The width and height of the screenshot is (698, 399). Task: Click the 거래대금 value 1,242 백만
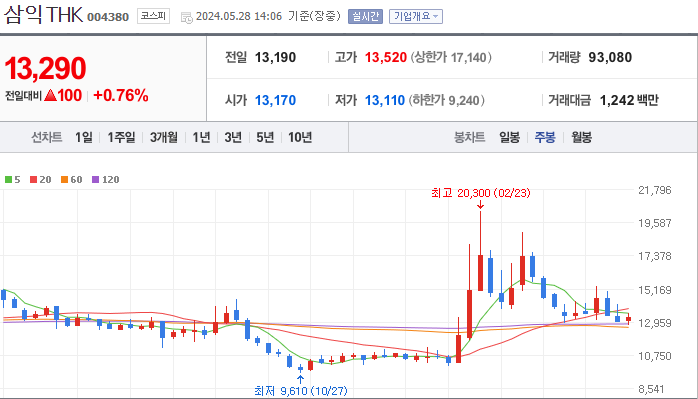629,100
